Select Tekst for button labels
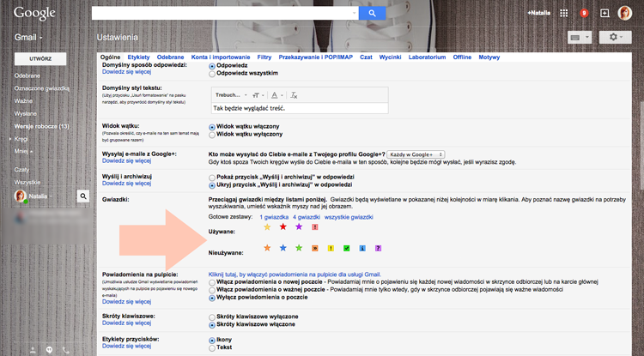The height and width of the screenshot is (356, 644). click(212, 348)
